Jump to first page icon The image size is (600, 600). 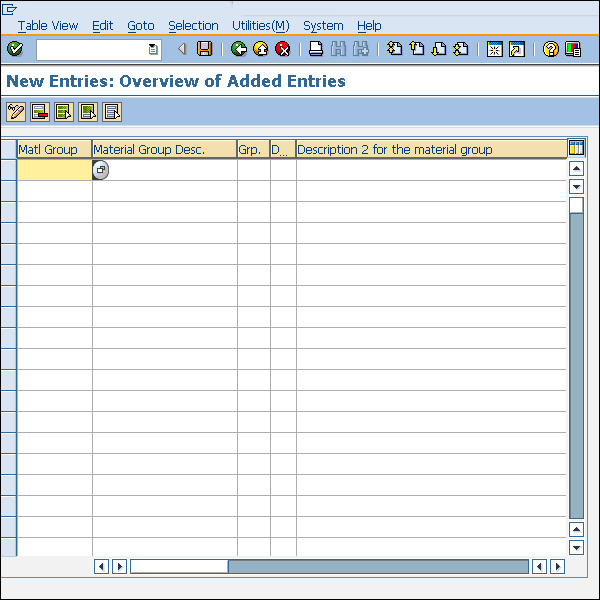tap(395, 49)
